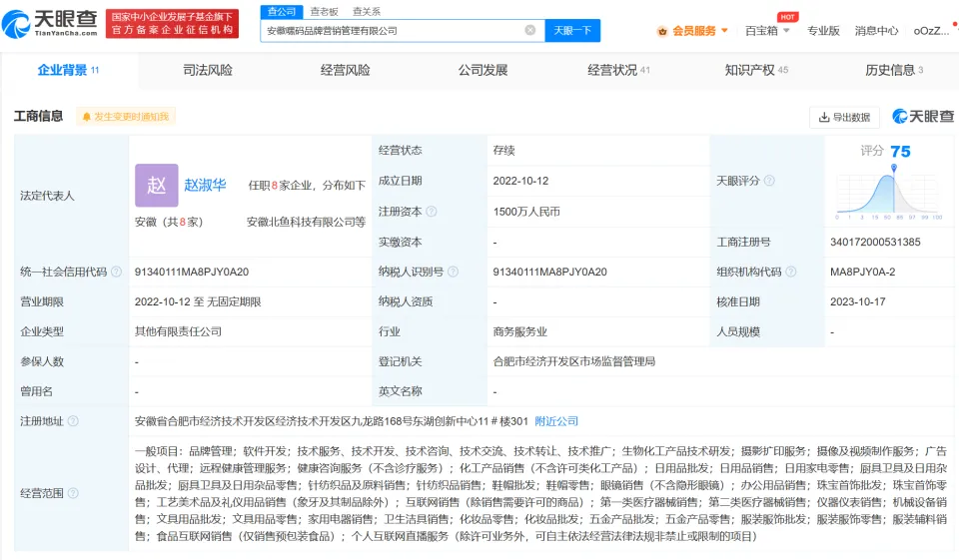Click the 其他有限责任公司 company type
Screen dimensions: 959x560
pos(178,331)
